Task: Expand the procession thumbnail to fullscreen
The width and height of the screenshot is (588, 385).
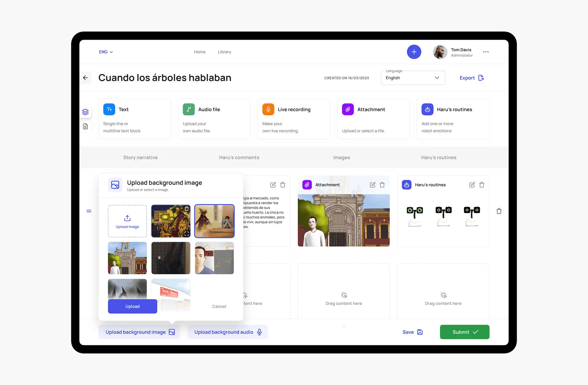Action: coord(187,233)
